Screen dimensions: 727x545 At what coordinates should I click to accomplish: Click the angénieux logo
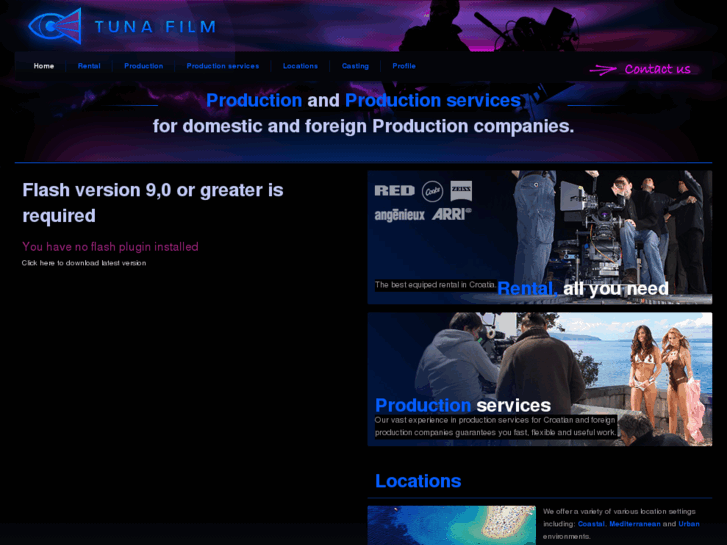pyautogui.click(x=400, y=215)
